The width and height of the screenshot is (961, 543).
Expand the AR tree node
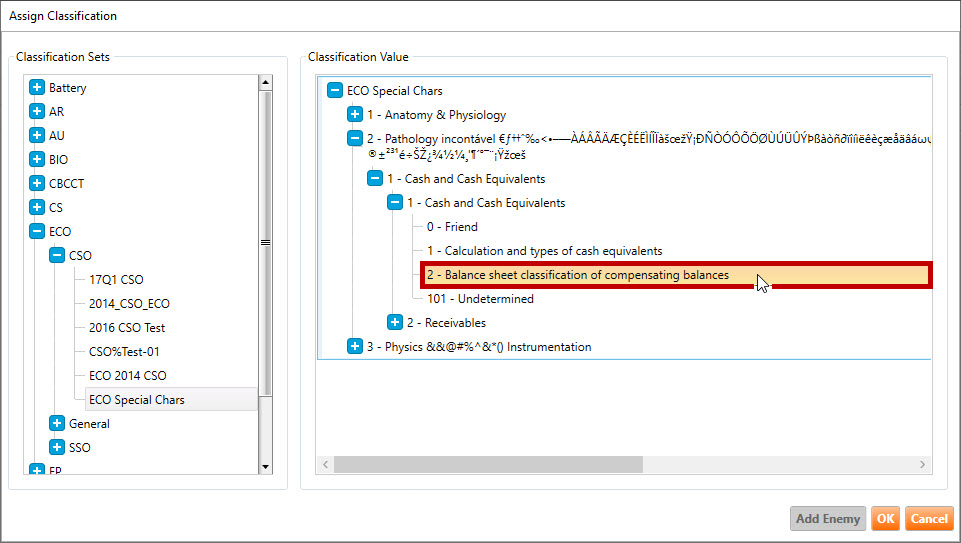coord(37,112)
